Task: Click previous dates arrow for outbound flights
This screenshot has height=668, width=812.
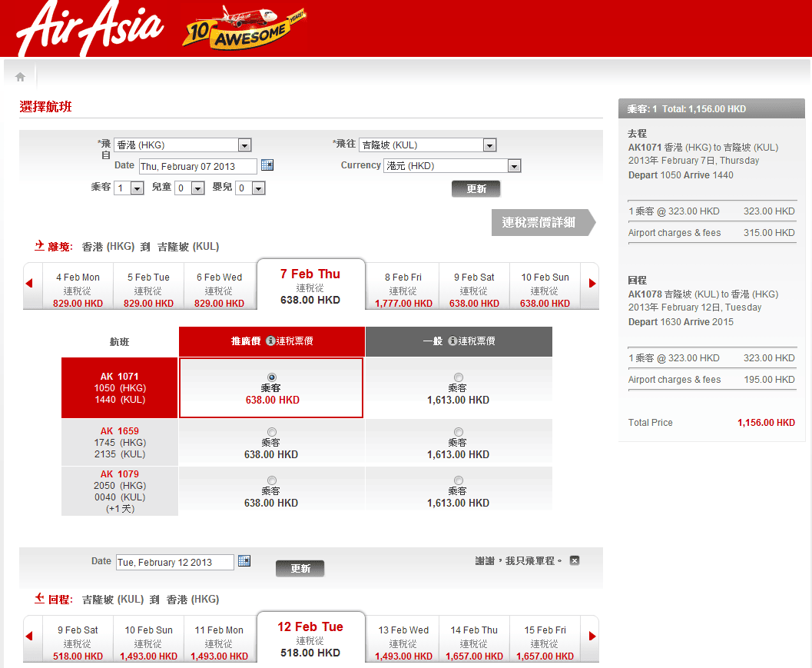Action: pyautogui.click(x=29, y=284)
